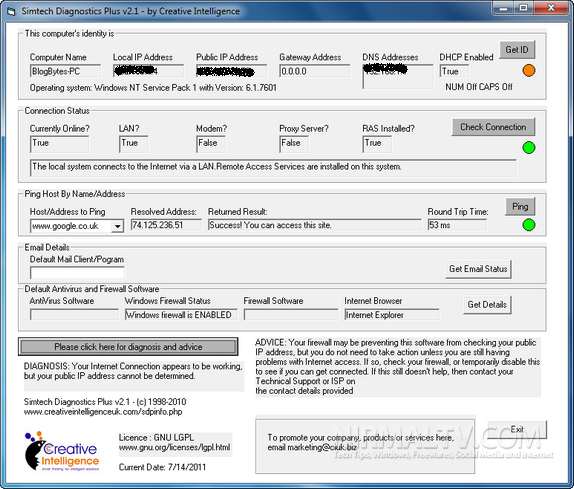Click the Get ID button
This screenshot has width=574, height=489.
(x=517, y=49)
